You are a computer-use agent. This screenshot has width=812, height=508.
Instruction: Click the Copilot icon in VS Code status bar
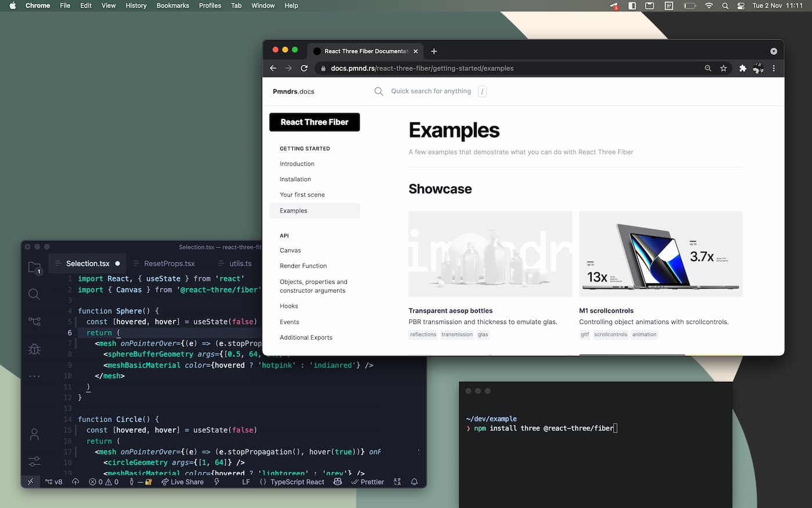[338, 482]
